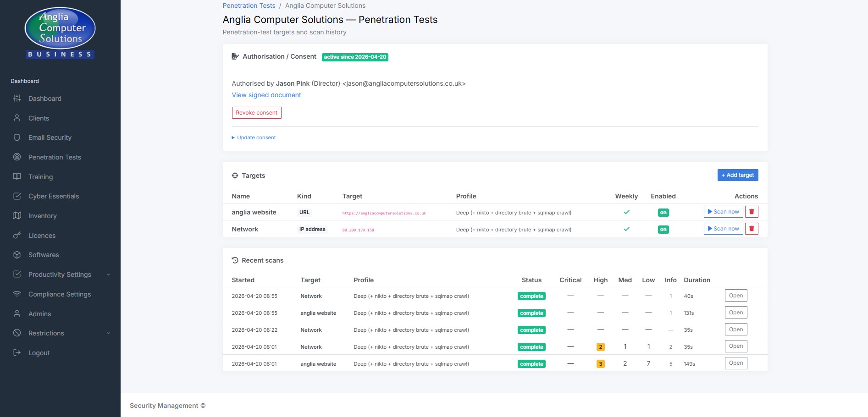Viewport: 868px width, 417px height.
Task: Select the Inventory map icon
Action: [x=17, y=216]
